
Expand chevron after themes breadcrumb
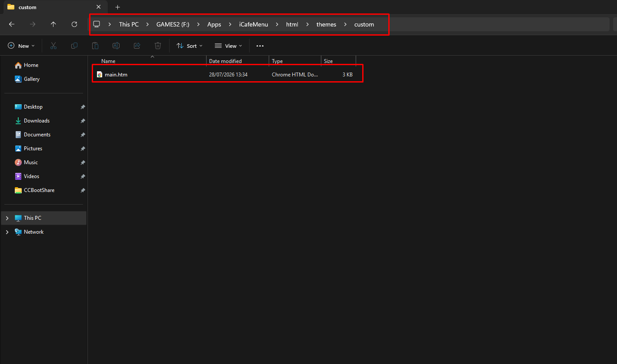345,24
